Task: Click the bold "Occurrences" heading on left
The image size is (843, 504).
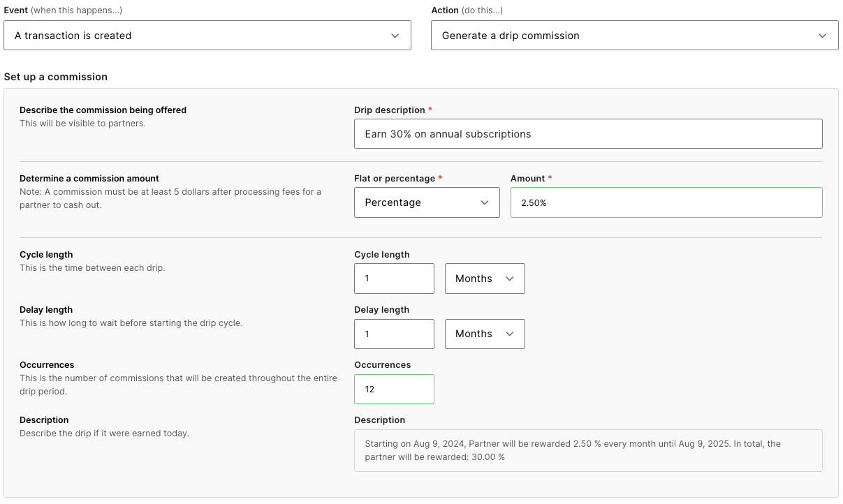Action: (47, 365)
